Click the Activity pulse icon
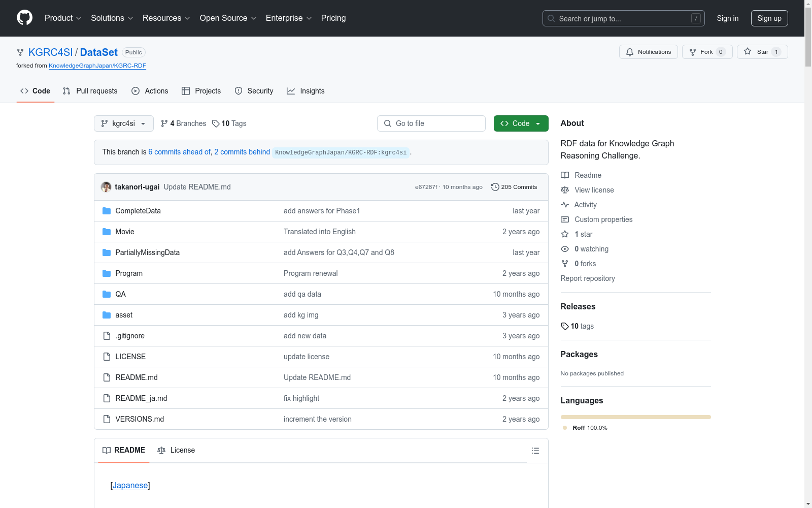This screenshot has width=812, height=508. (x=565, y=205)
